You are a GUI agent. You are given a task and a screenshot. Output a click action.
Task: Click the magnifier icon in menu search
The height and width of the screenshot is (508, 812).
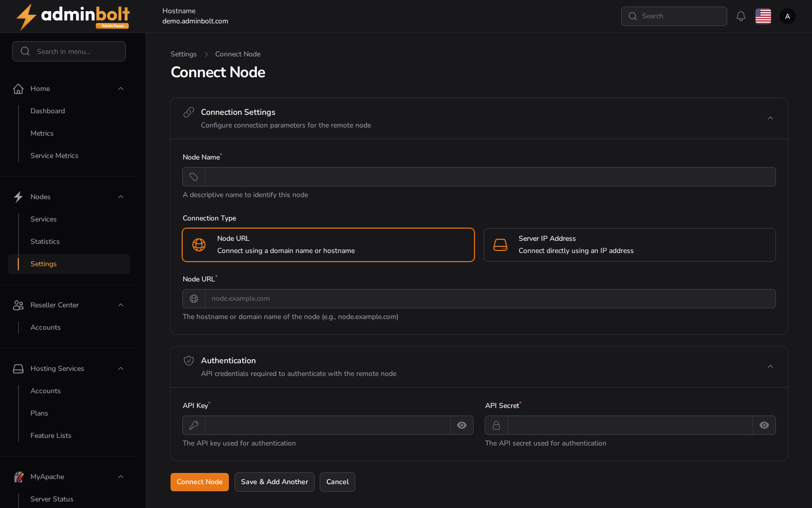tap(25, 51)
